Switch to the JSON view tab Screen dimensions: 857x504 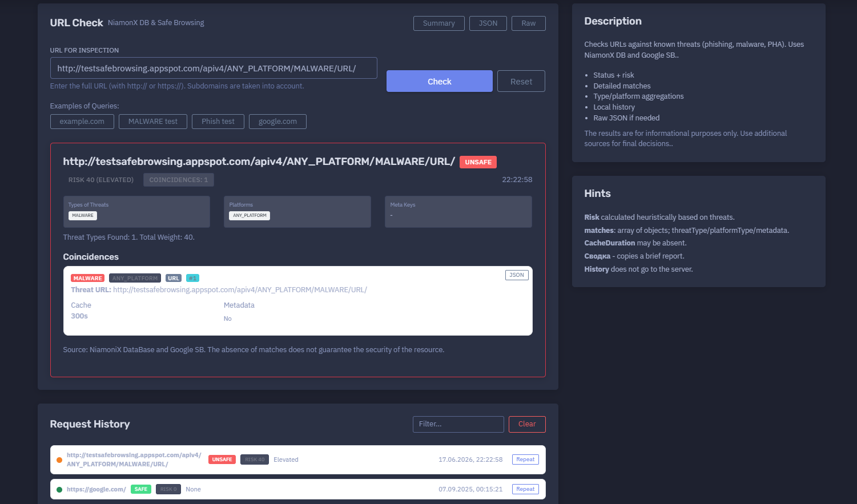pyautogui.click(x=488, y=23)
